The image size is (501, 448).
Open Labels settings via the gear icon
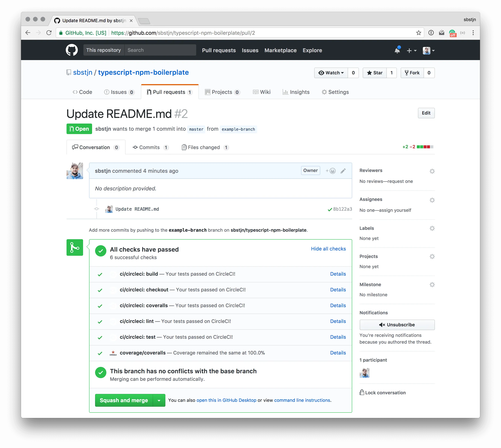click(432, 228)
